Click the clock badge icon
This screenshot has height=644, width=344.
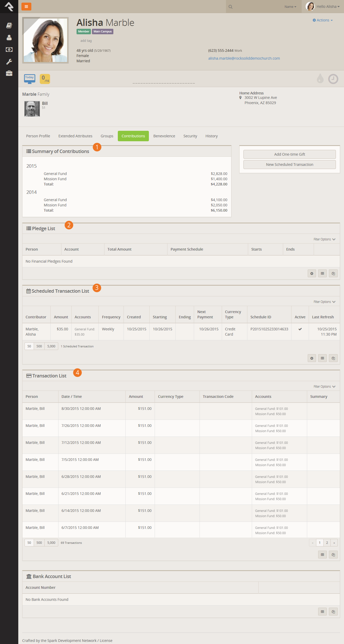pos(333,79)
